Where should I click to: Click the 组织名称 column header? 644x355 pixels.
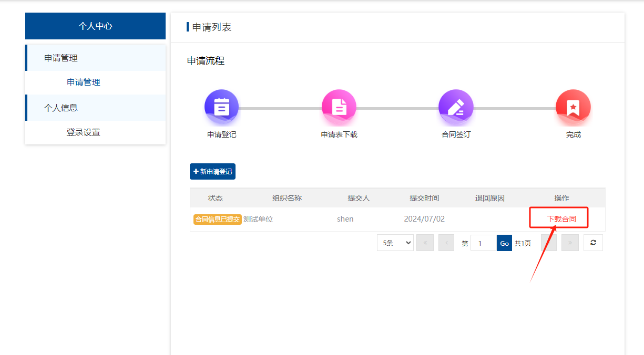(287, 198)
